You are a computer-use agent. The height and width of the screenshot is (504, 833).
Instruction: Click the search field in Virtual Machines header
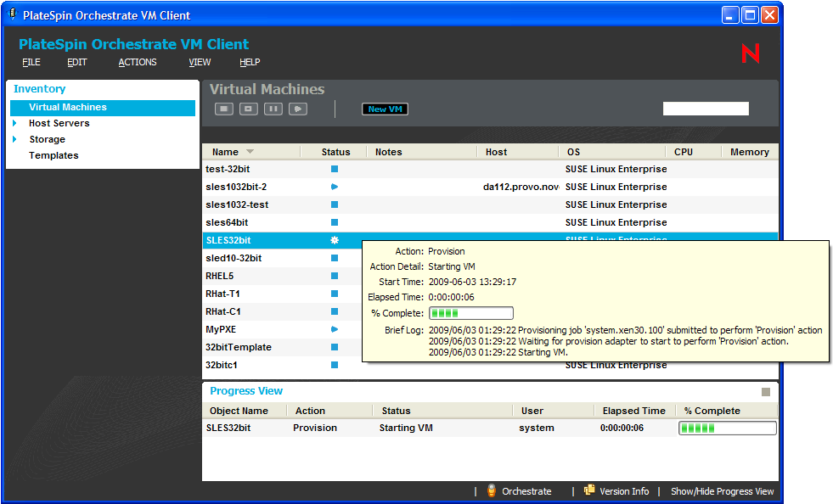705,109
